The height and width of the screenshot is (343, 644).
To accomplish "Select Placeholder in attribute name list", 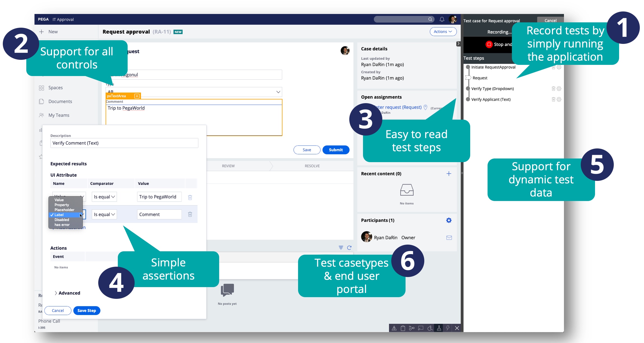I will [65, 210].
